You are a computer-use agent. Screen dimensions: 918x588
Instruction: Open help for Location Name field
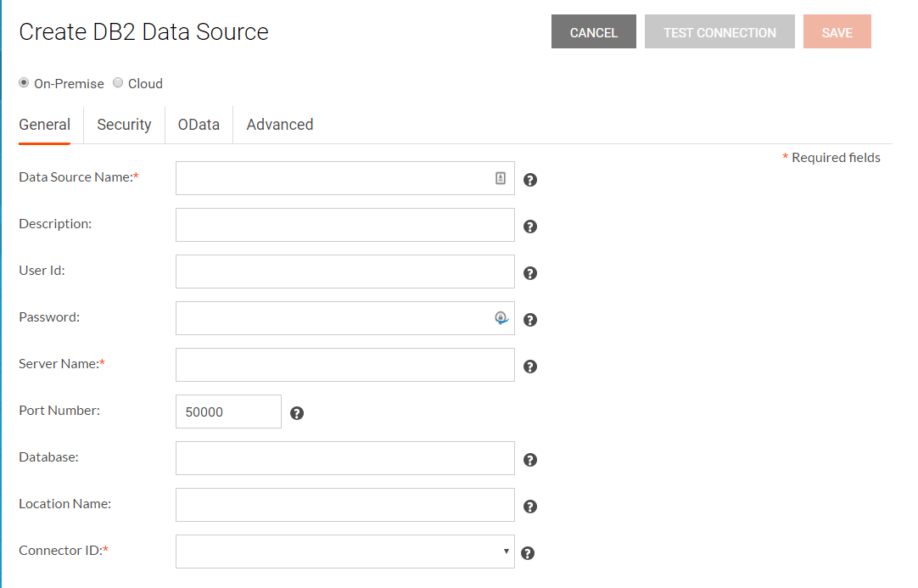pyautogui.click(x=529, y=507)
